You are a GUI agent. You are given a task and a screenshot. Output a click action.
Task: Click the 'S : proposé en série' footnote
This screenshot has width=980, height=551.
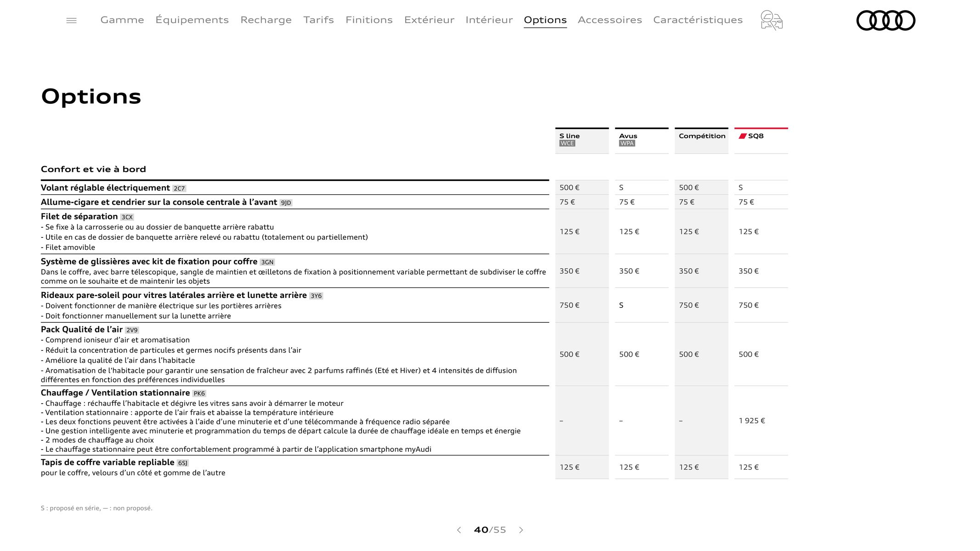tap(96, 508)
